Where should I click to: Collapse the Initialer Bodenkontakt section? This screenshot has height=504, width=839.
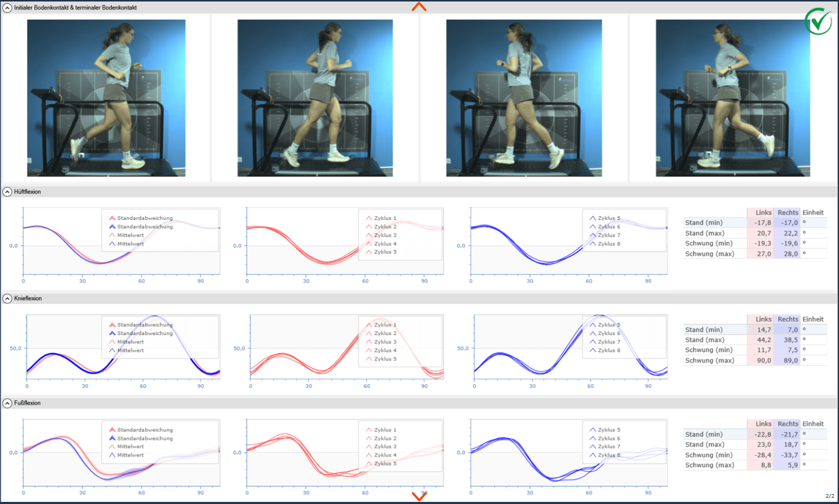pyautogui.click(x=7, y=8)
